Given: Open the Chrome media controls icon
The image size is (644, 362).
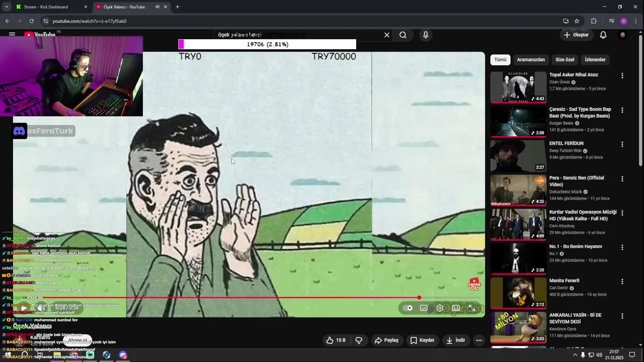Looking at the screenshot, I should 611,21.
